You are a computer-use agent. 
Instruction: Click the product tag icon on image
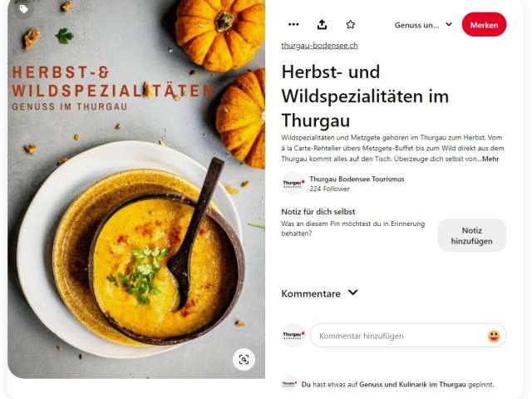23,8
